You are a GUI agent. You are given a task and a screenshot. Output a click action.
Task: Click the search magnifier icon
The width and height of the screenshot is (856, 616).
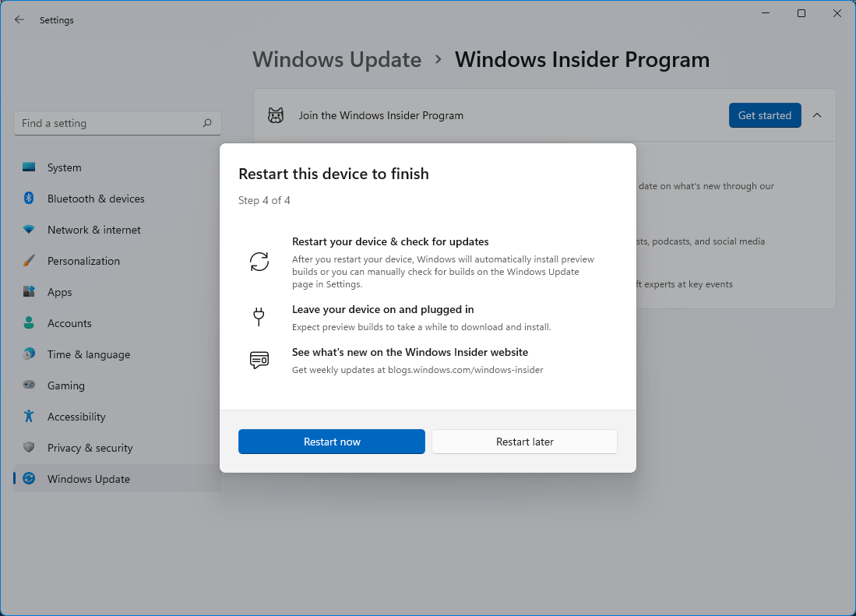tap(207, 123)
